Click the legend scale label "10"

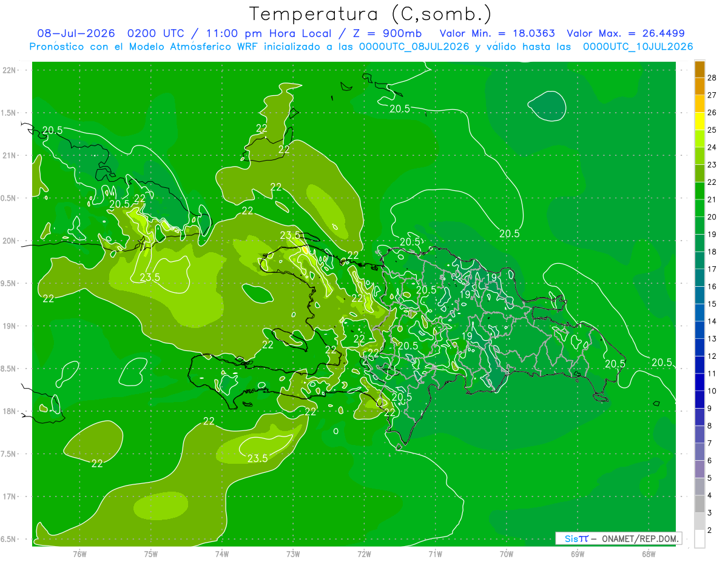pyautogui.click(x=712, y=391)
